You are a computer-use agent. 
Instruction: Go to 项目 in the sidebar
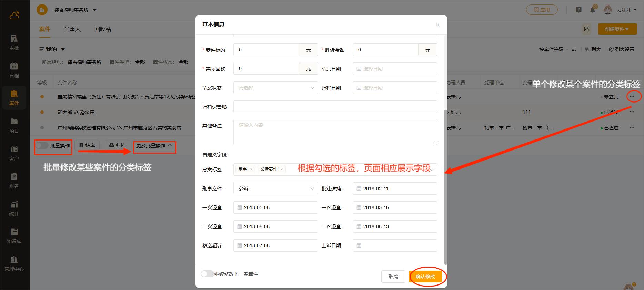point(14,125)
